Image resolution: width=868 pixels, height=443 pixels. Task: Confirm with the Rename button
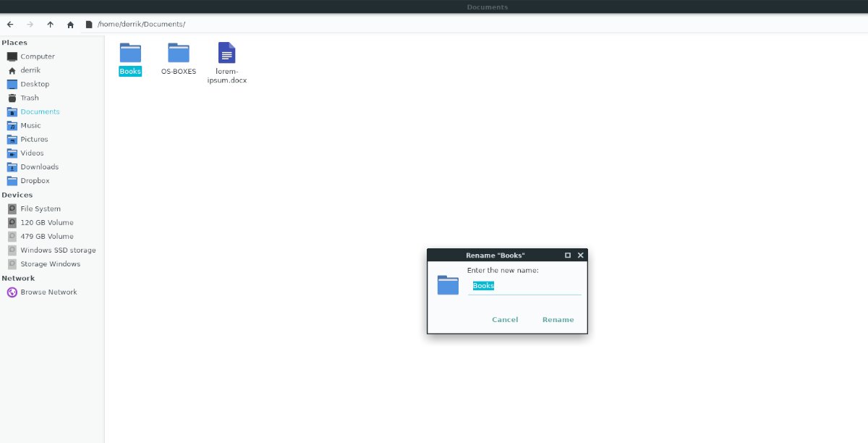(x=558, y=319)
